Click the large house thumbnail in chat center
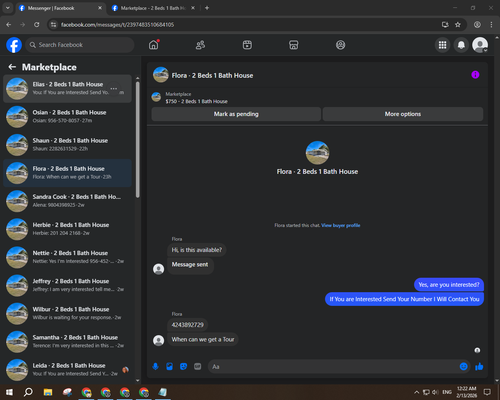Viewport: 500px width, 400px height. (317, 153)
